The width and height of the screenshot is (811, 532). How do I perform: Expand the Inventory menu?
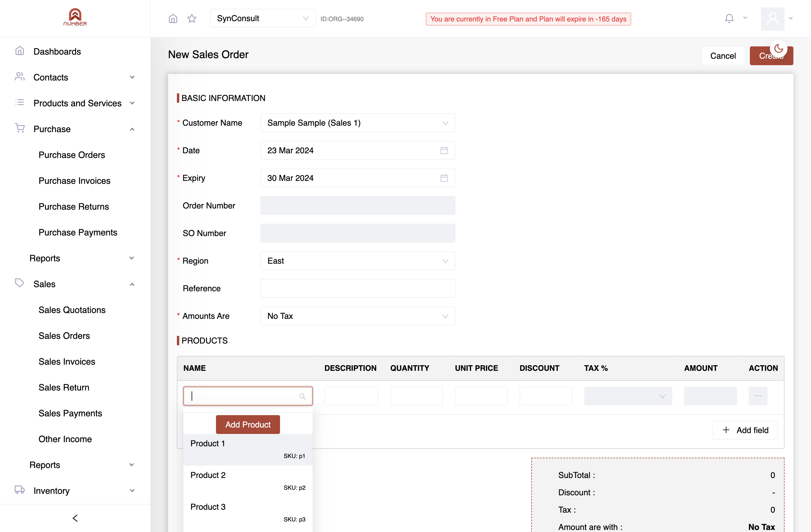point(75,491)
